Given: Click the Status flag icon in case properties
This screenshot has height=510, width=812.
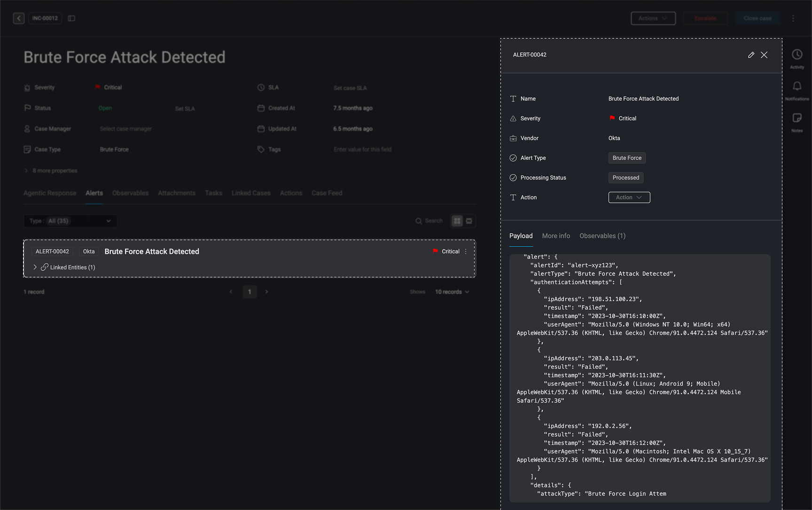Looking at the screenshot, I should [27, 108].
